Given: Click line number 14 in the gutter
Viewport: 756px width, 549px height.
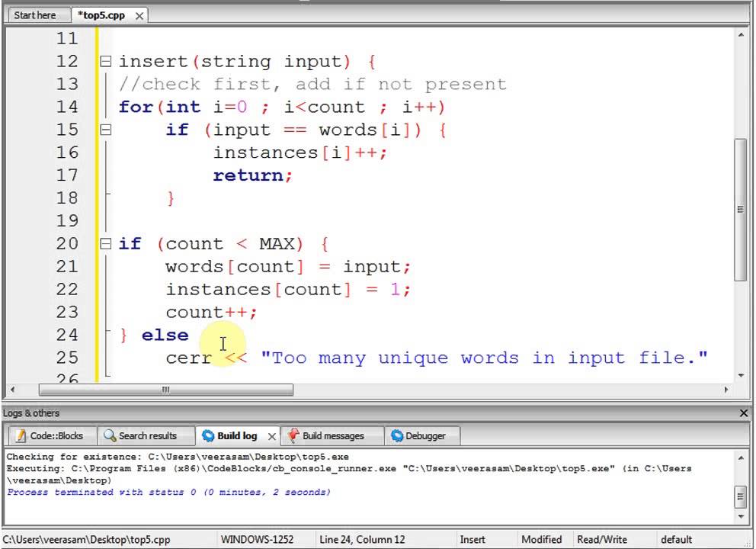Looking at the screenshot, I should 67,107.
